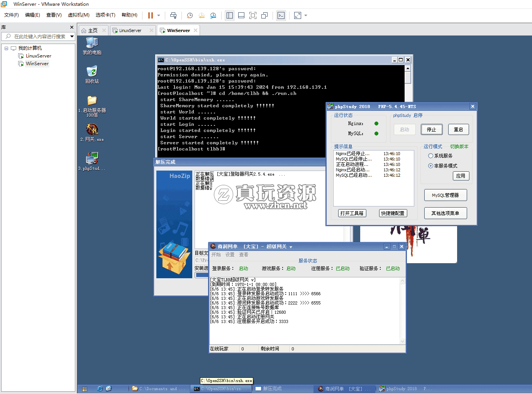Open the 选项卡(T) menu
This screenshot has width=532, height=394.
pos(105,15)
